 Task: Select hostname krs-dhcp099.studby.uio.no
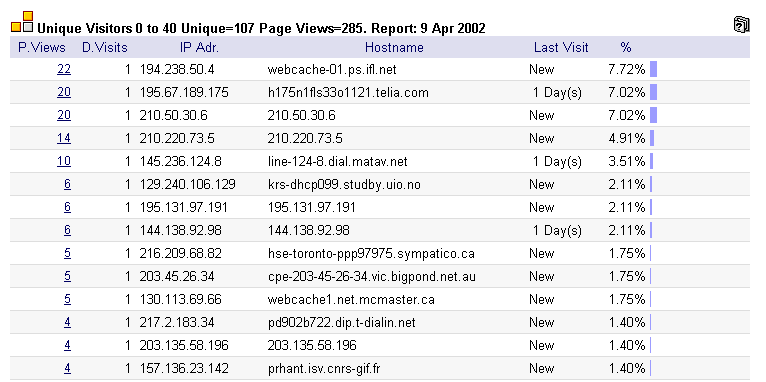344,184
